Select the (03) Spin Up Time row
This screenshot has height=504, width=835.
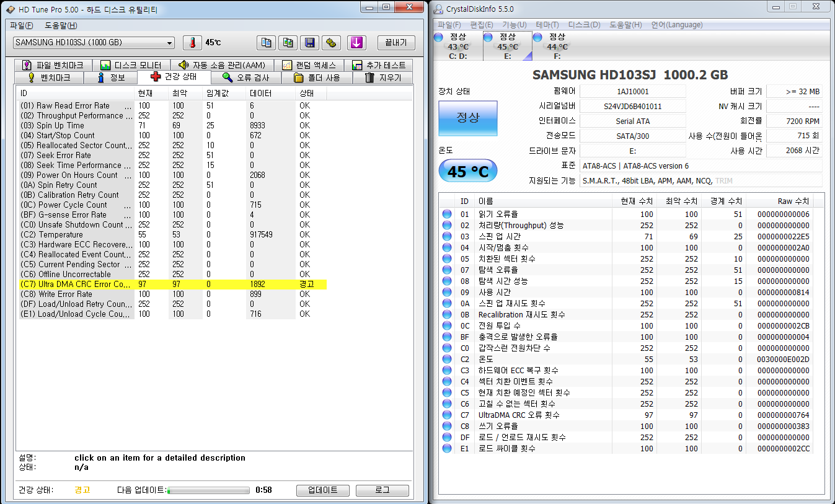click(172, 126)
